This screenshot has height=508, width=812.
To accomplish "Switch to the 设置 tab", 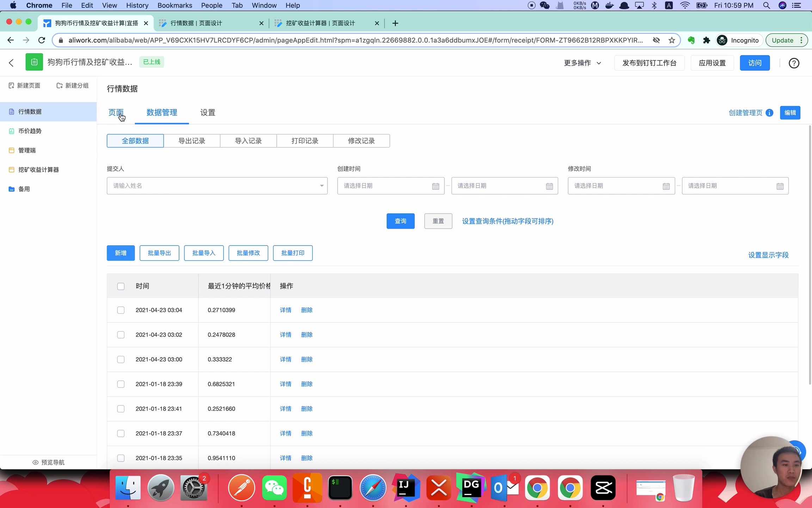I will (x=208, y=113).
